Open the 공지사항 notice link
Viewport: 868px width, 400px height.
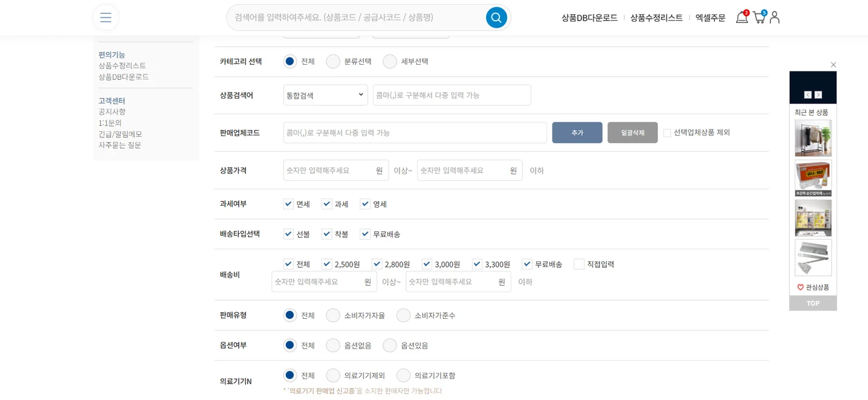pyautogui.click(x=111, y=111)
